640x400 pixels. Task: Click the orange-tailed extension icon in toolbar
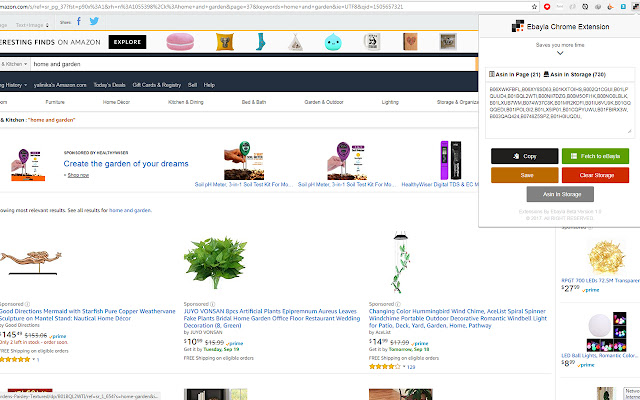coord(611,7)
